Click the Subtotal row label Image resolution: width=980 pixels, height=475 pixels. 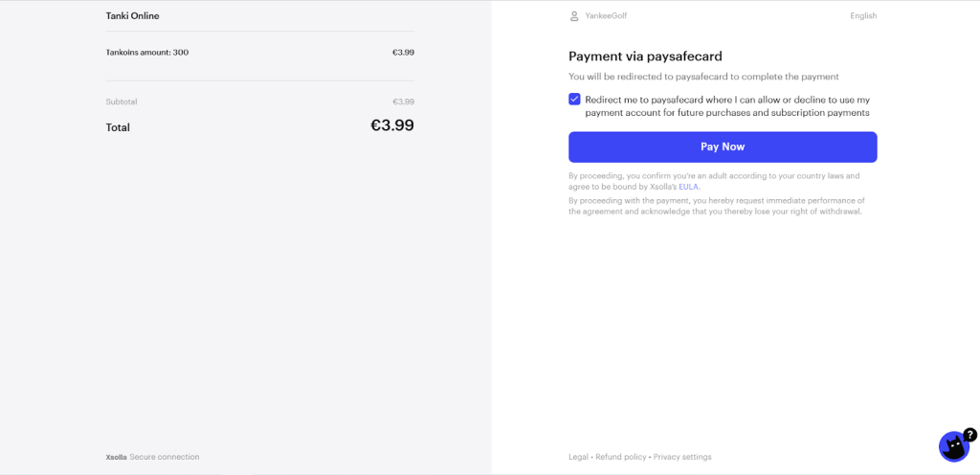click(x=122, y=102)
